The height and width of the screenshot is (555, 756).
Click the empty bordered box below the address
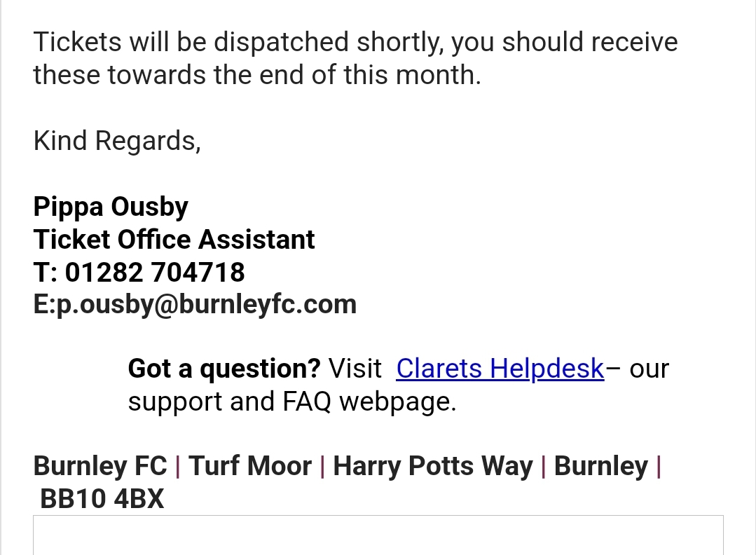(x=378, y=535)
